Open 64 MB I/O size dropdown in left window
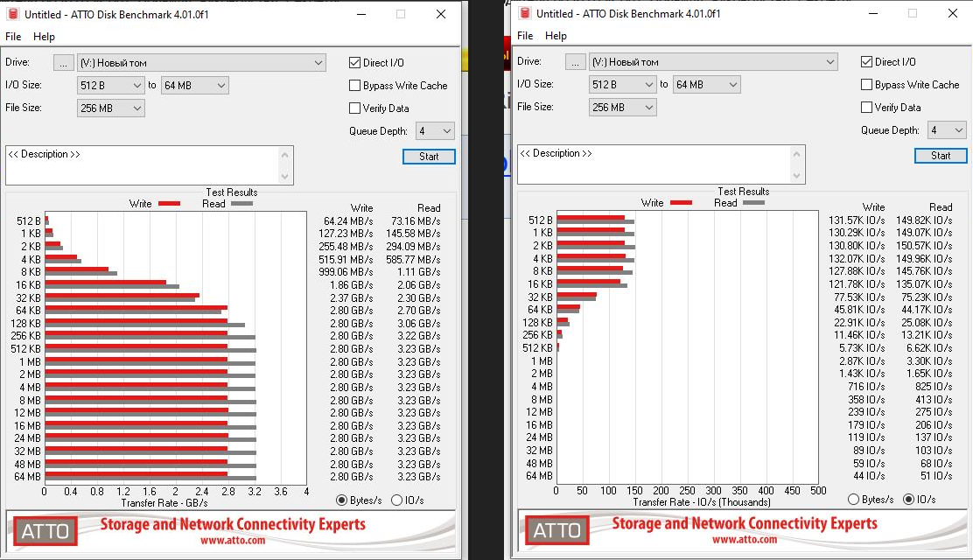The width and height of the screenshot is (973, 560). coord(195,86)
